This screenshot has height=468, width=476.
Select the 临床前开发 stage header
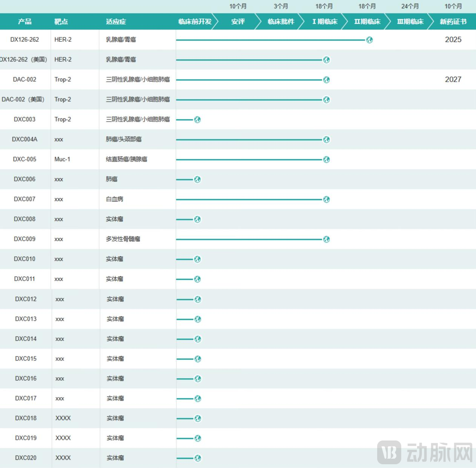pos(195,22)
